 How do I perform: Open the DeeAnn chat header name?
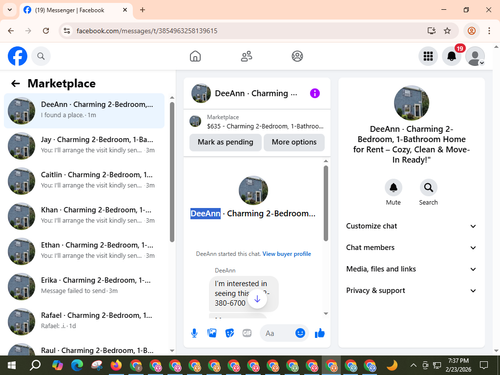pyautogui.click(x=256, y=93)
